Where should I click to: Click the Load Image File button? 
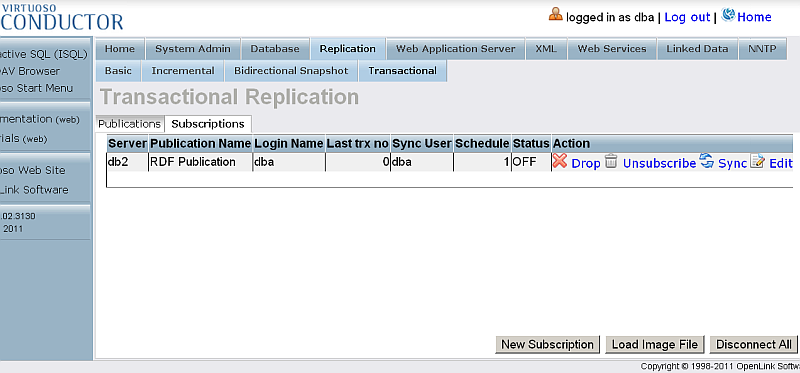point(655,344)
